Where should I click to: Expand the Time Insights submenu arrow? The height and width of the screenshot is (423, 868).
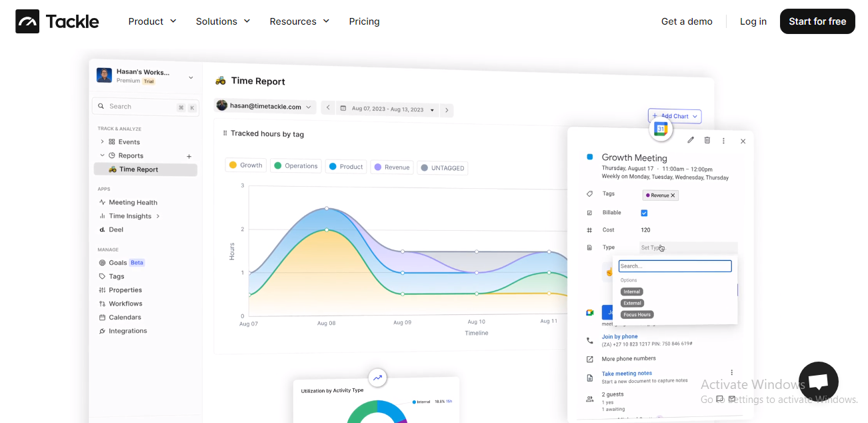tap(158, 216)
